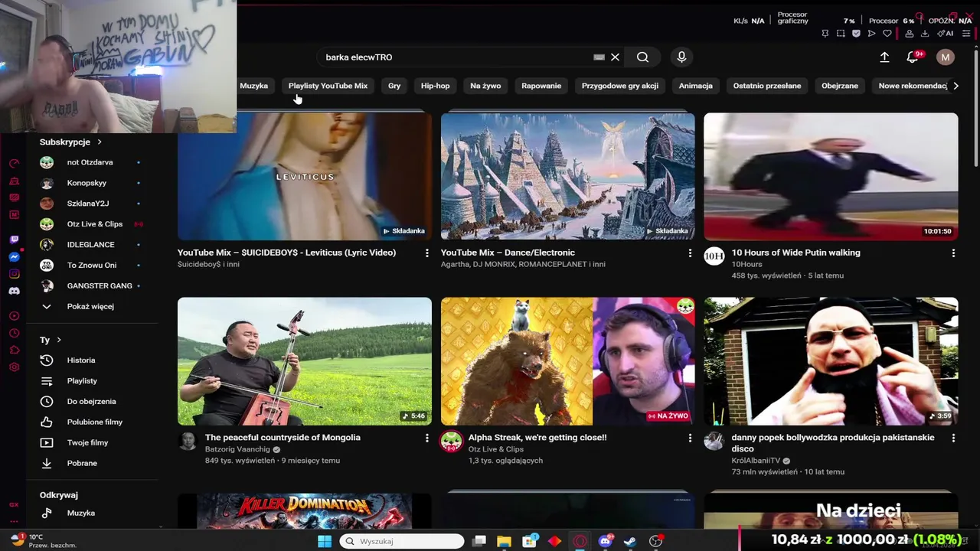Open Discord in the Opera GX sidebar
This screenshot has width=980, height=551.
pos(14,291)
